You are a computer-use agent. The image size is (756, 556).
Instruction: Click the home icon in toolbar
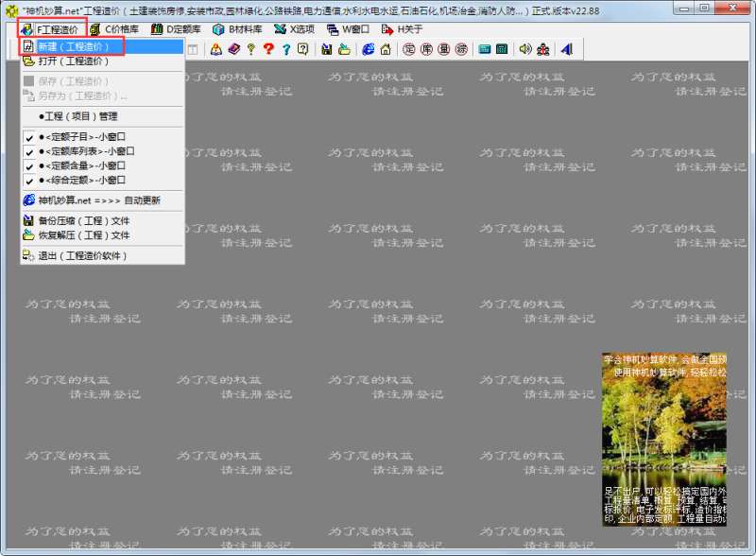click(x=385, y=49)
